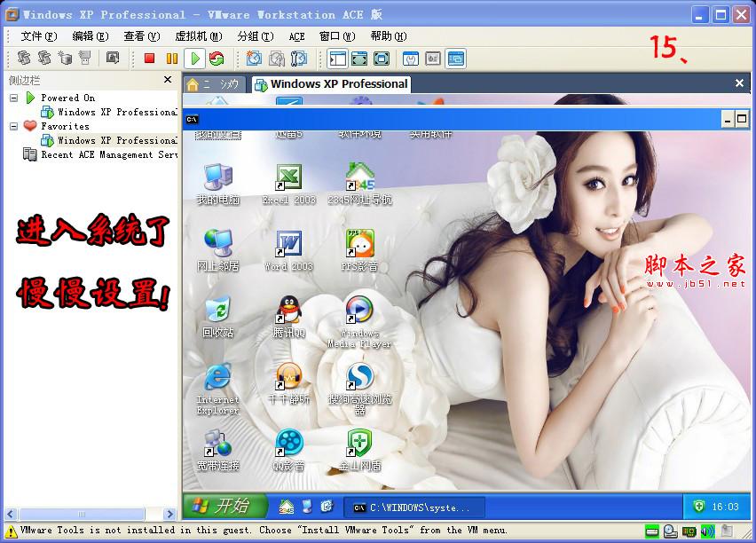Toggle the sidebar display toolbar icon
Screen dimensions: 756x543
click(x=337, y=59)
